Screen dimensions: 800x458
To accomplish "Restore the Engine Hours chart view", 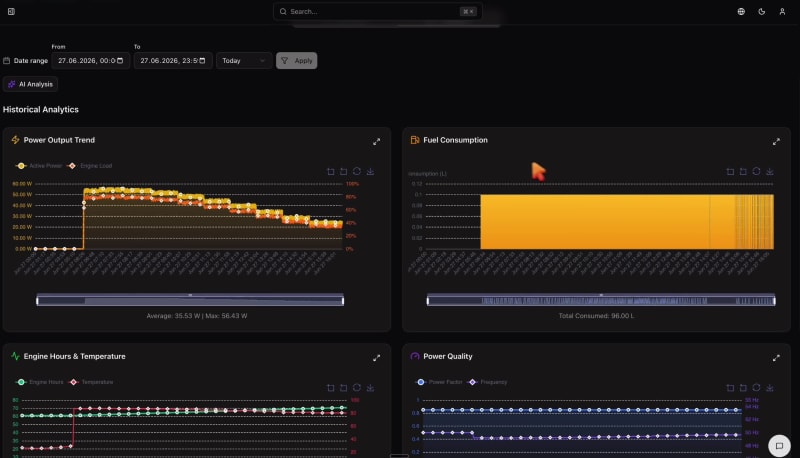I will pos(357,388).
